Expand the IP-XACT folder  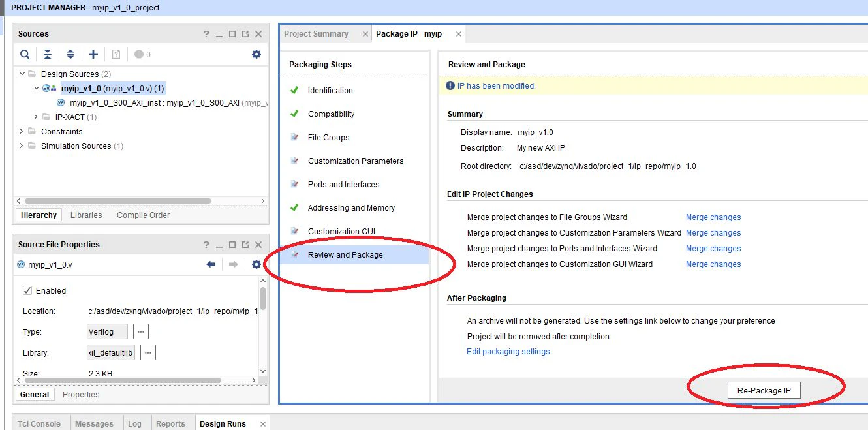37,117
